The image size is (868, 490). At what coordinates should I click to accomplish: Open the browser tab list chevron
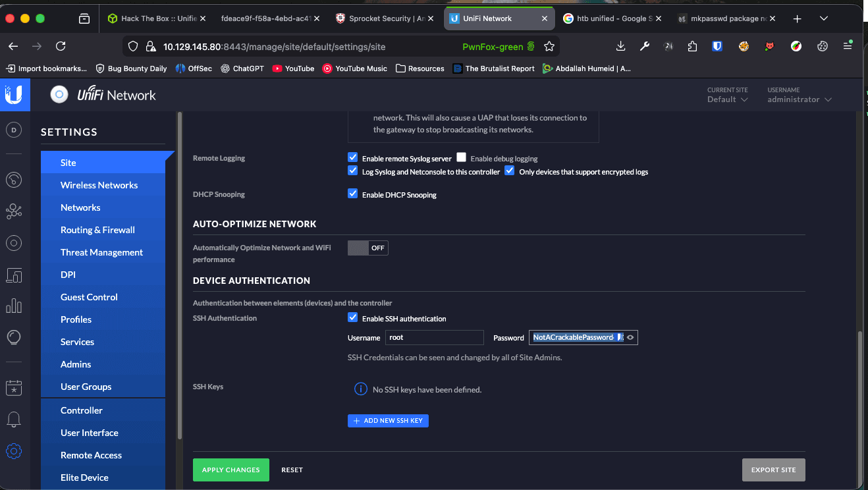tap(824, 18)
